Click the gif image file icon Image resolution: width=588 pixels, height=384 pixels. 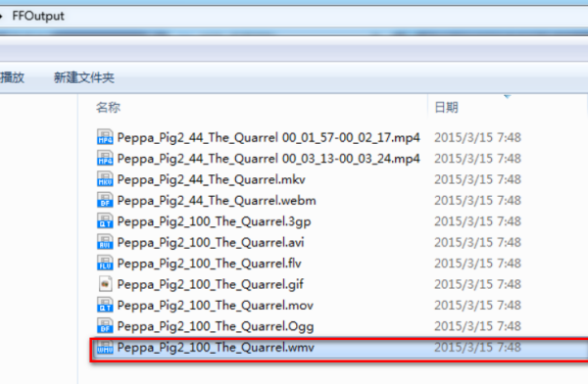(x=105, y=284)
